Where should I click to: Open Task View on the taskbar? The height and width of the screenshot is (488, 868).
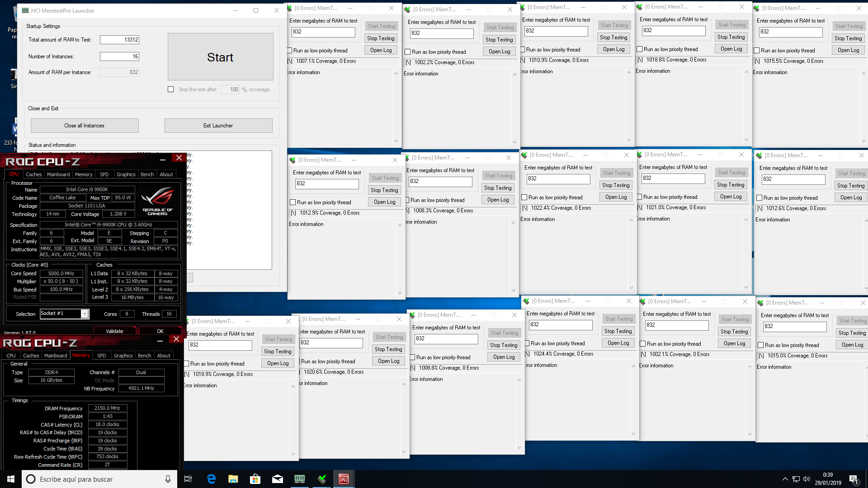(x=188, y=479)
